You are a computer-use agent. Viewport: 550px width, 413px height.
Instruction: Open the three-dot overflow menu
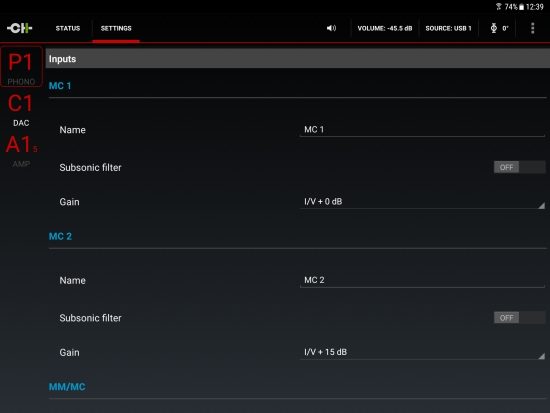pyautogui.click(x=532, y=28)
